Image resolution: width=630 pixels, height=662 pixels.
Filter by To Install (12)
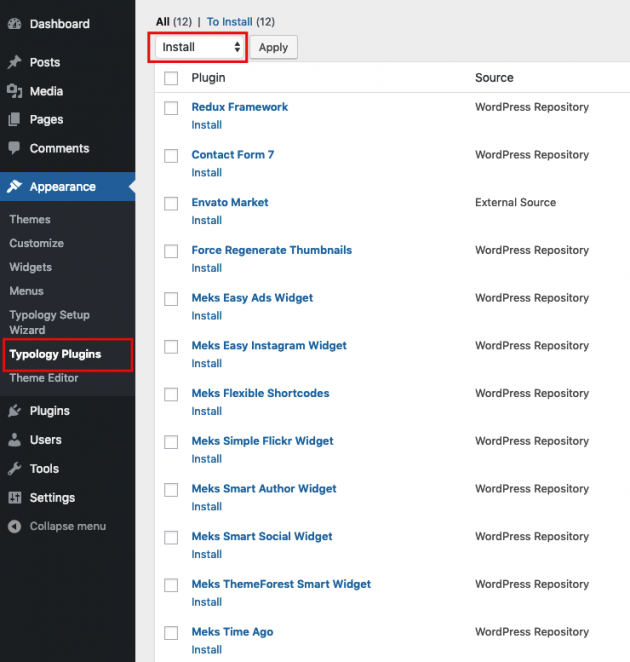click(x=241, y=22)
